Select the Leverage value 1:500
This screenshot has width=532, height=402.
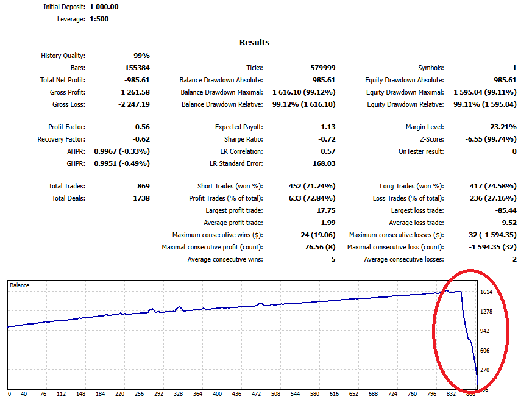click(x=99, y=19)
